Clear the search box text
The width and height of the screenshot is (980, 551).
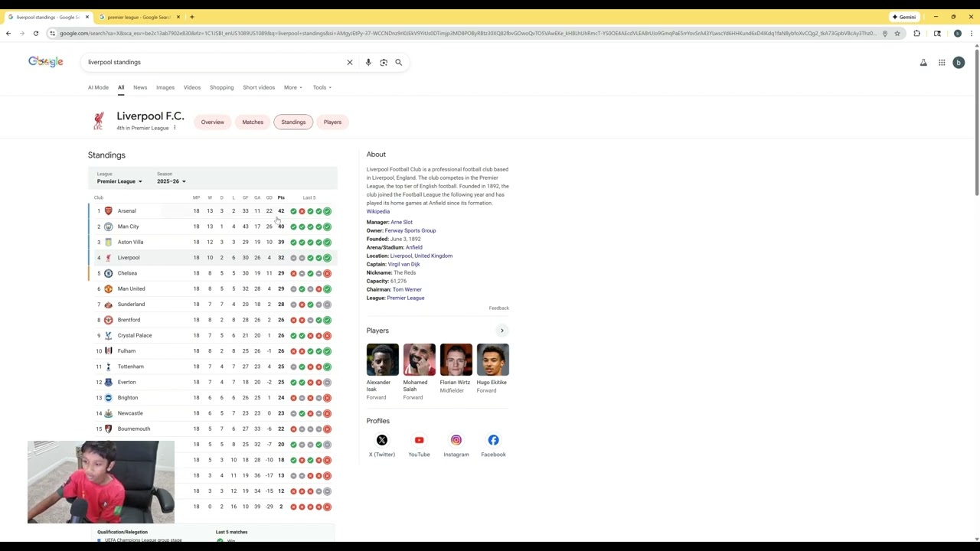pyautogui.click(x=350, y=62)
